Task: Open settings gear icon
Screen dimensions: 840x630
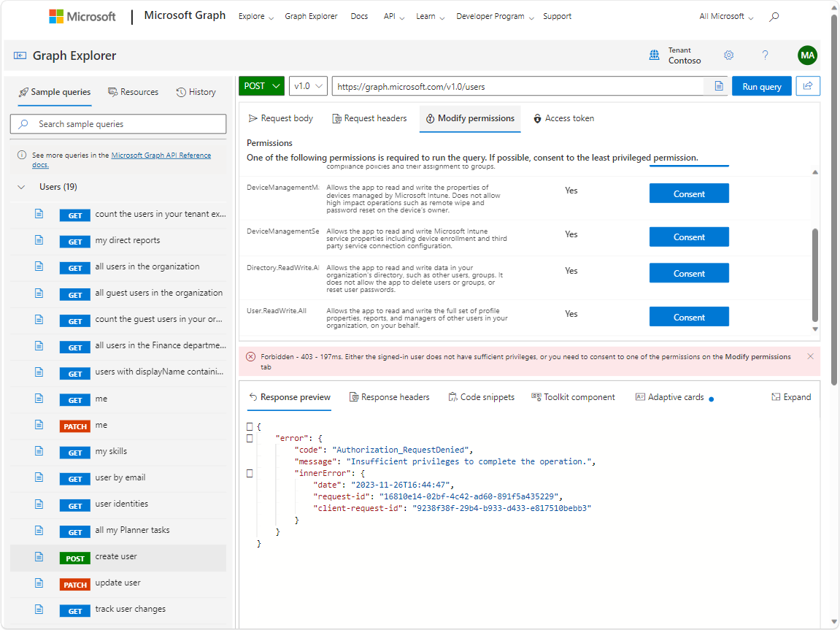Action: click(728, 55)
